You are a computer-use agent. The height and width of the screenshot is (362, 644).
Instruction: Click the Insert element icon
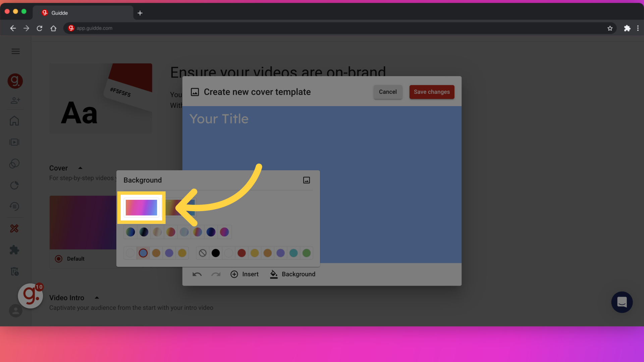coord(234,275)
